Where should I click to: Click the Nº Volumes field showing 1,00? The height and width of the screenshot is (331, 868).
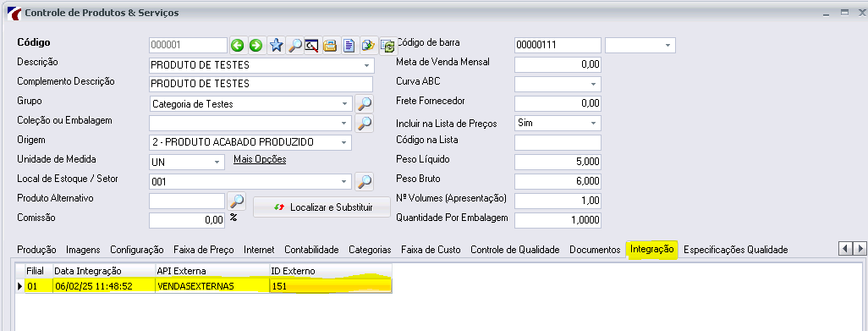point(558,201)
